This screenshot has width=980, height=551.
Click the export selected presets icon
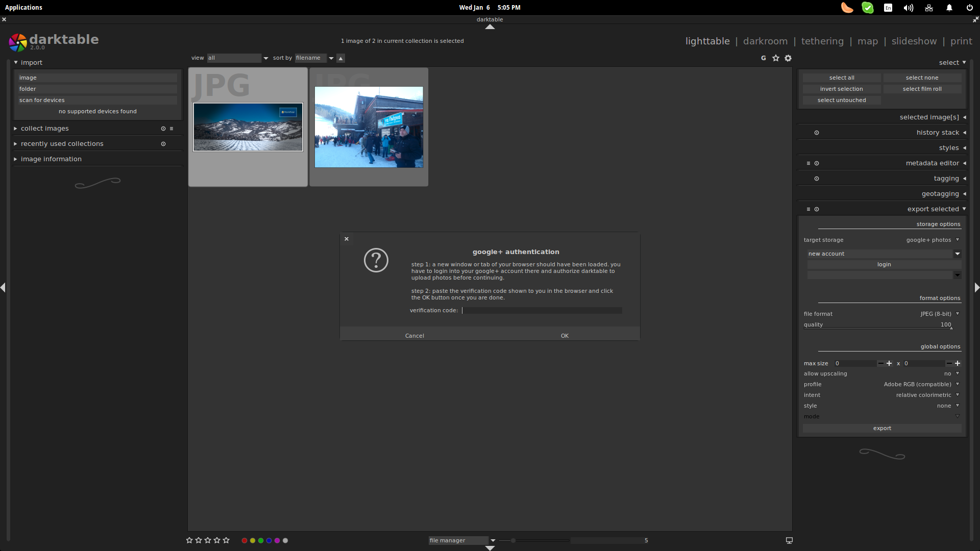coord(808,209)
